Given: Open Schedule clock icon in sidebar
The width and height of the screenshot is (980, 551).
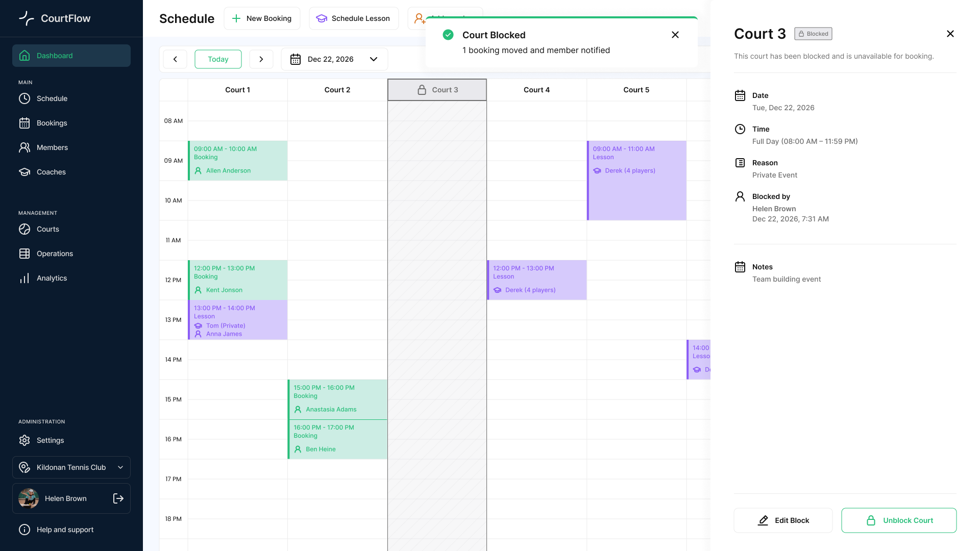Looking at the screenshot, I should 24,98.
